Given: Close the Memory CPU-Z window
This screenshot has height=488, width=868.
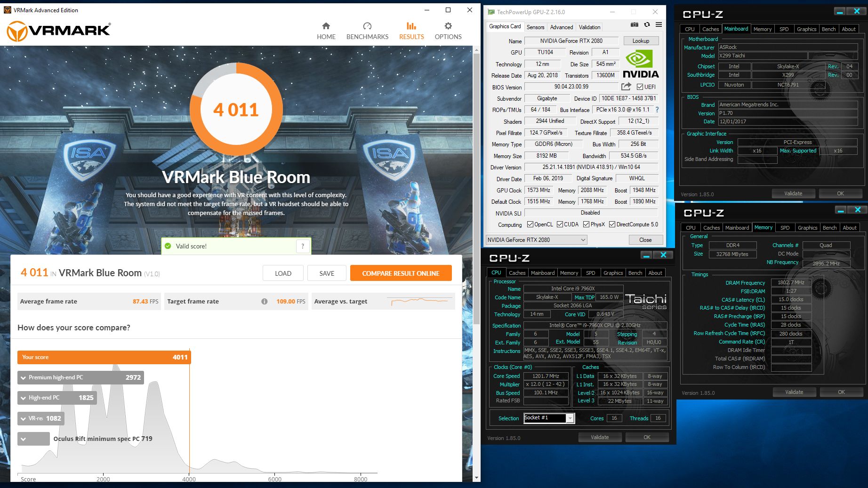Looking at the screenshot, I should [x=858, y=210].
